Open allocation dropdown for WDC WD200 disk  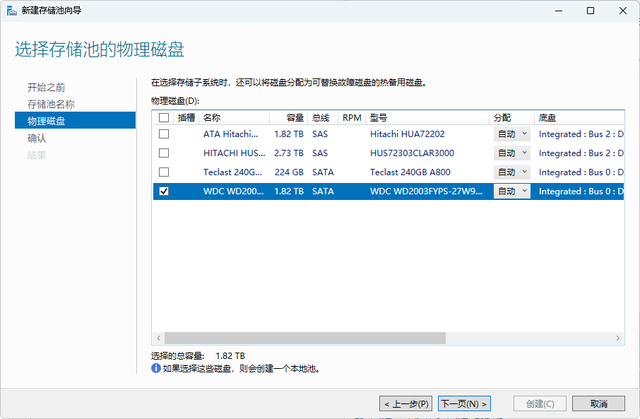[512, 191]
